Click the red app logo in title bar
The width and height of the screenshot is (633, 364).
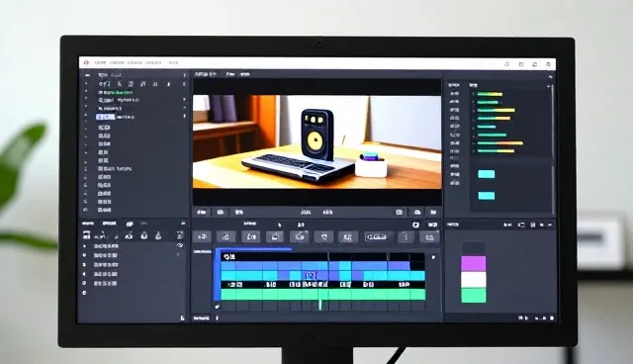click(86, 62)
